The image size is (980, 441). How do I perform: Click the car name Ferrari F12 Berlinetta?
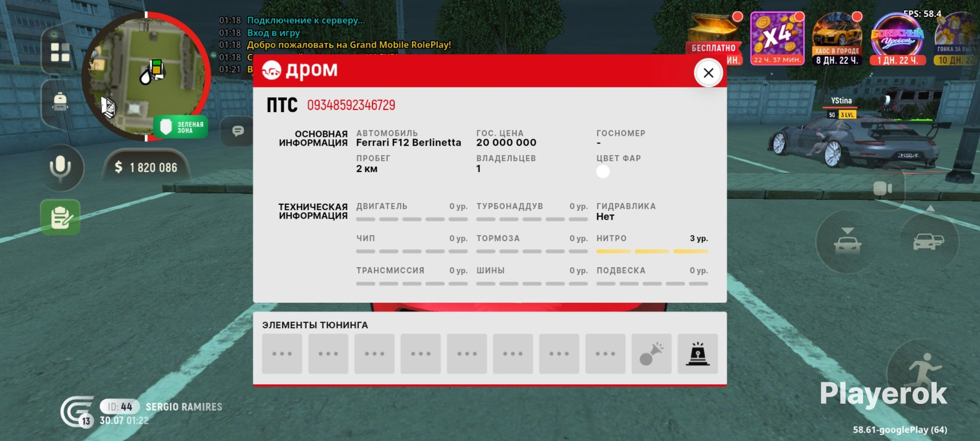pos(408,142)
